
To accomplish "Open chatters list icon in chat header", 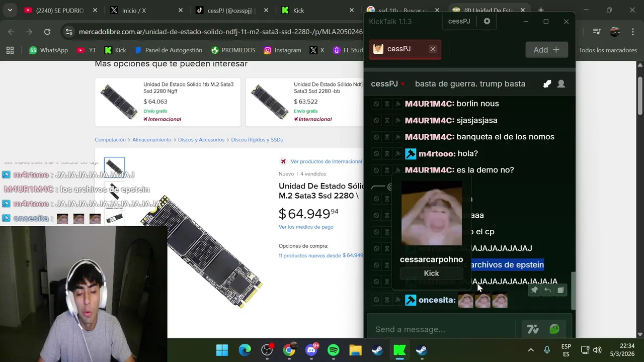I will click(561, 84).
